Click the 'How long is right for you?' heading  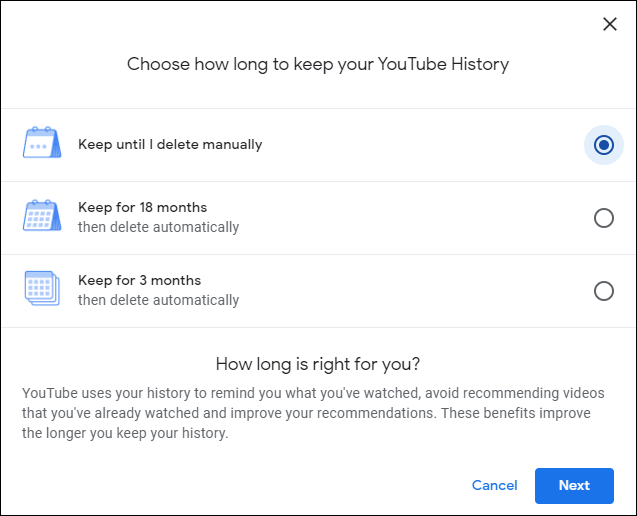click(318, 364)
